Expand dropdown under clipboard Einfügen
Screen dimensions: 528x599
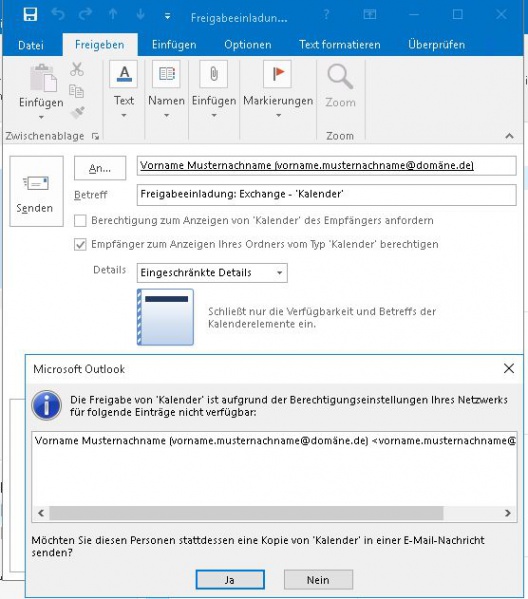[x=41, y=117]
